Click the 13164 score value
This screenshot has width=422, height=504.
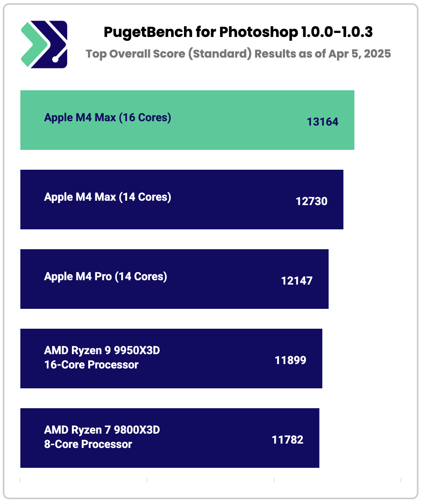click(323, 122)
